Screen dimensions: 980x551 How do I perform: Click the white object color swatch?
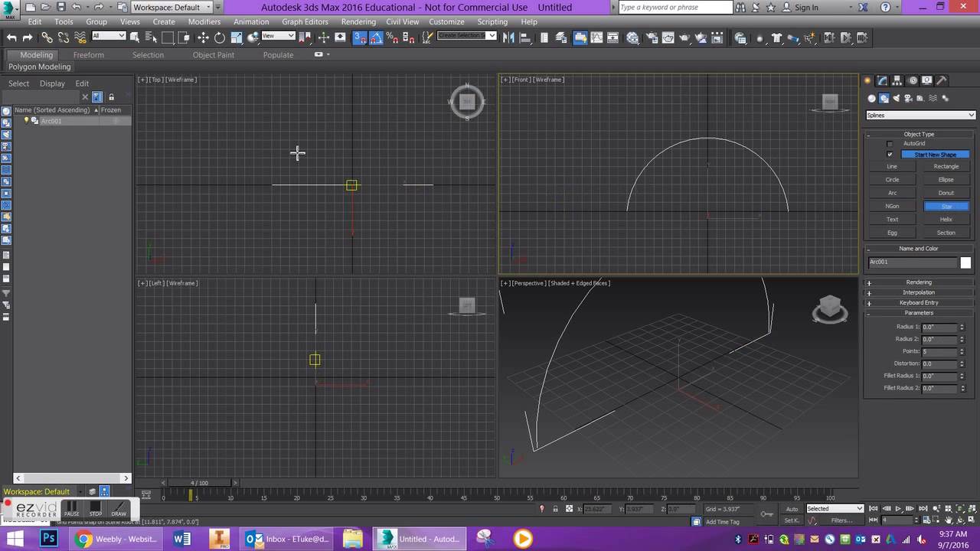[x=965, y=262]
